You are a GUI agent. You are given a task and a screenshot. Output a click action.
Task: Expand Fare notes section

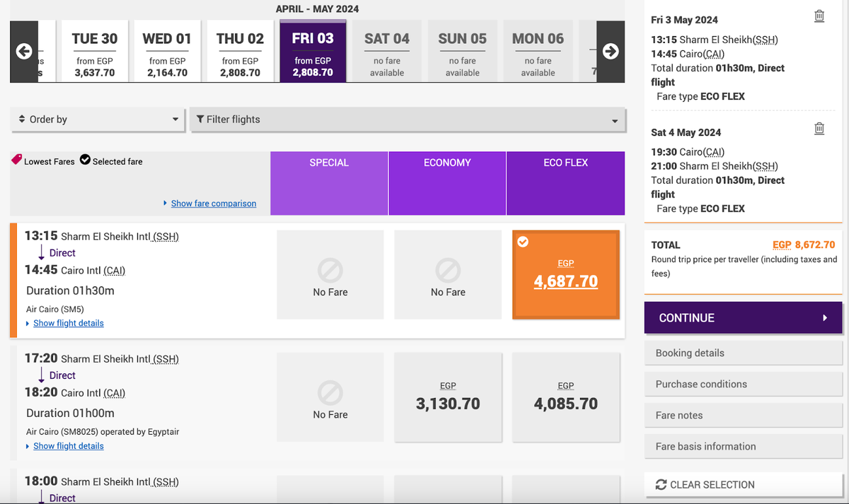(743, 416)
